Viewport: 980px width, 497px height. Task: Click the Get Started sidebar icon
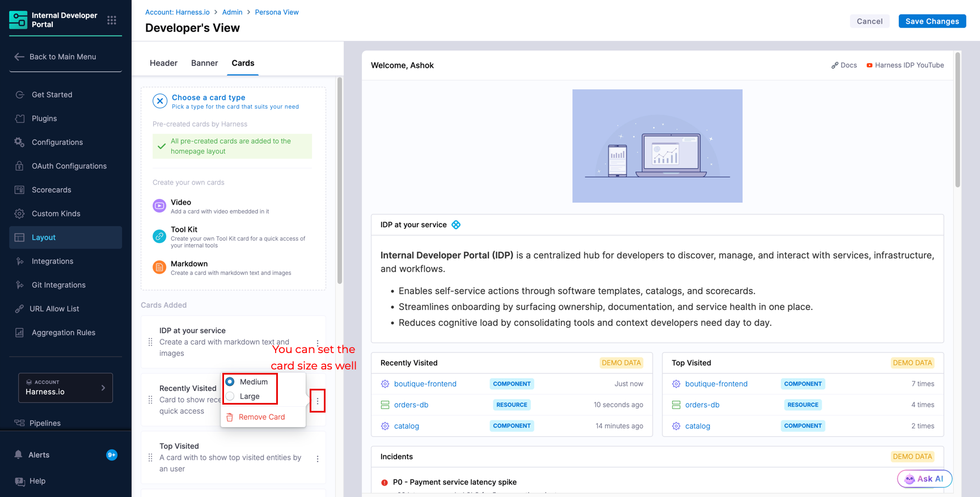(x=20, y=95)
